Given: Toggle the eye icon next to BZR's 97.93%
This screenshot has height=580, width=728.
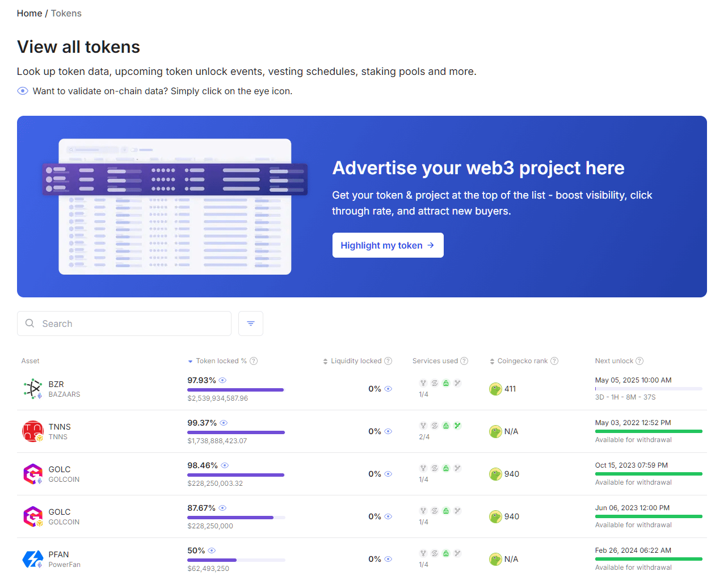Looking at the screenshot, I should click(x=222, y=380).
